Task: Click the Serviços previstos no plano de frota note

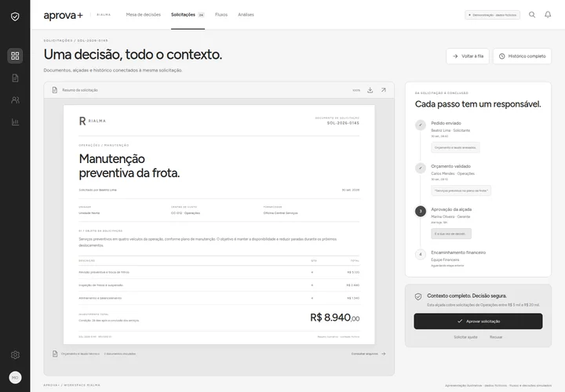Action: [461, 191]
